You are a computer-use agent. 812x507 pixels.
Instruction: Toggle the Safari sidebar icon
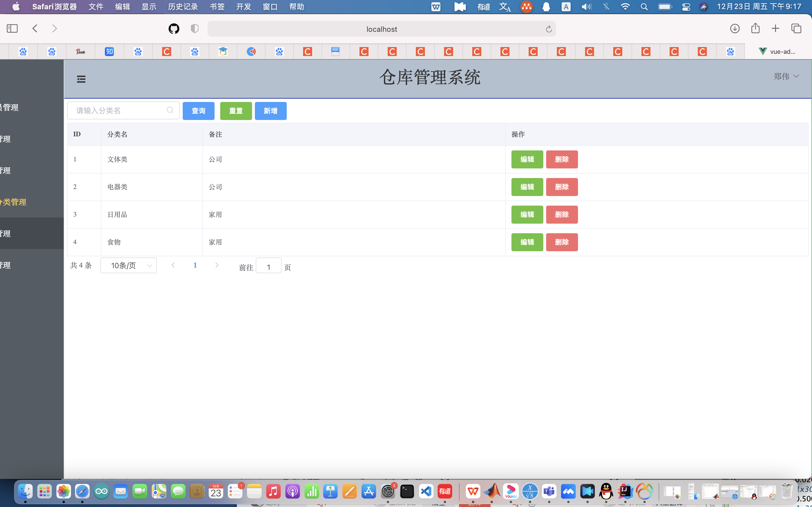(12, 28)
